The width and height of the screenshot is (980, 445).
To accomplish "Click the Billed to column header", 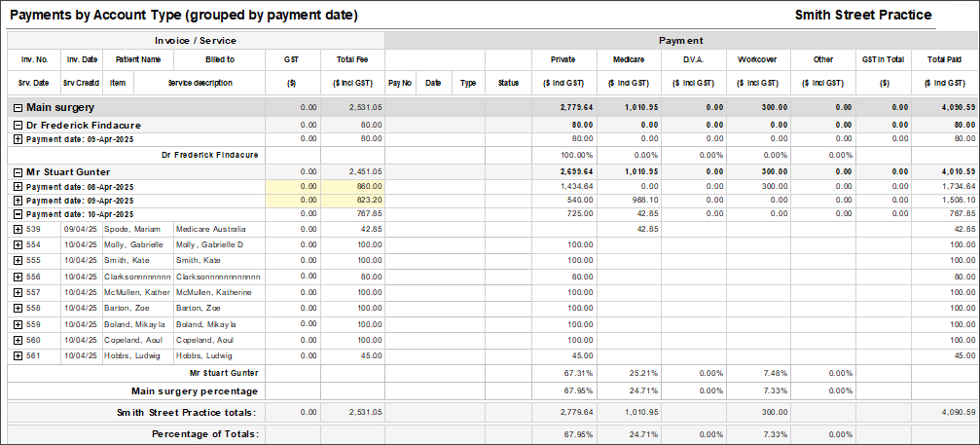I will click(219, 59).
